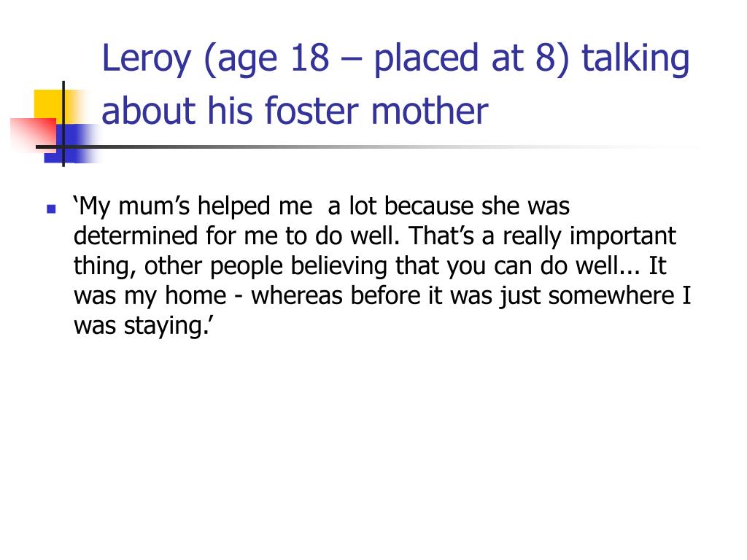Click the word 'determined' in the quote
The width and height of the screenshot is (747, 560).
(x=136, y=236)
